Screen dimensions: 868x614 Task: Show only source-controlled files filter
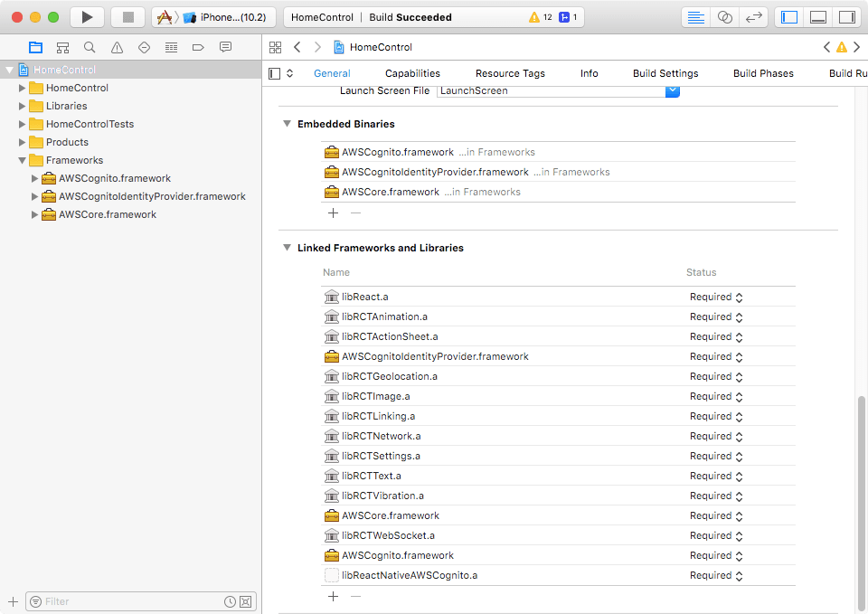(x=246, y=602)
